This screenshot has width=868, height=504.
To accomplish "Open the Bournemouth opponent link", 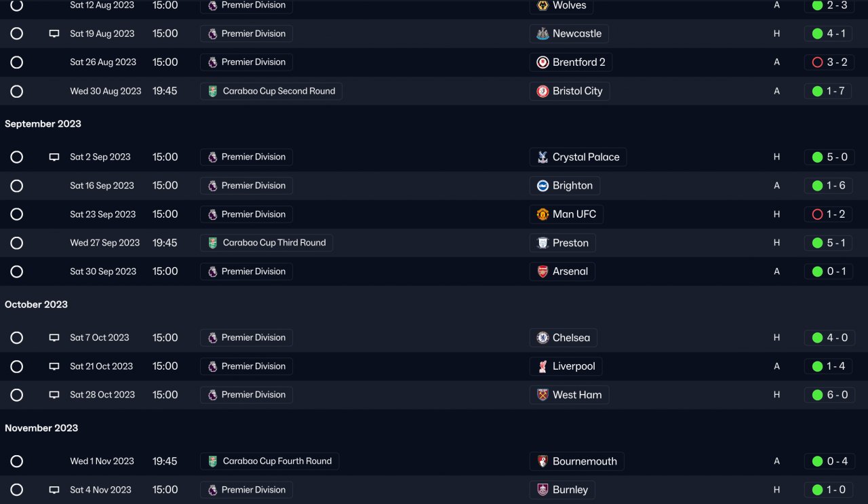I will pos(585,461).
